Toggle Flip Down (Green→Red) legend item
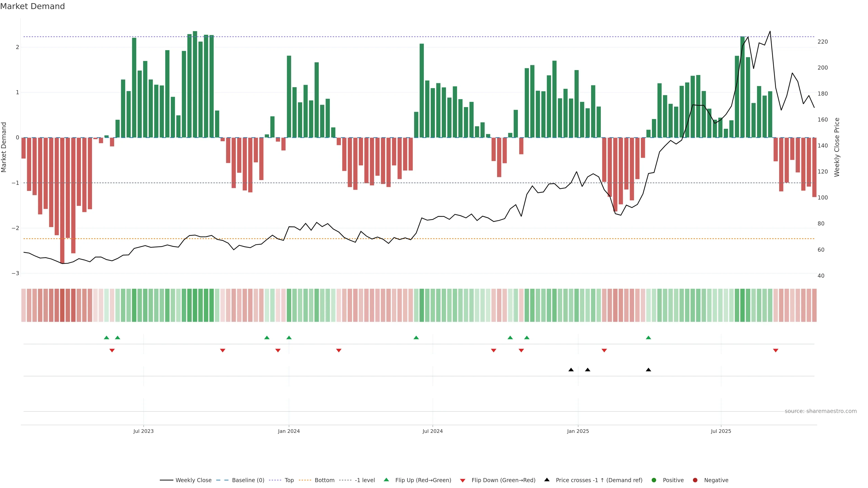The image size is (868, 488). 503,480
